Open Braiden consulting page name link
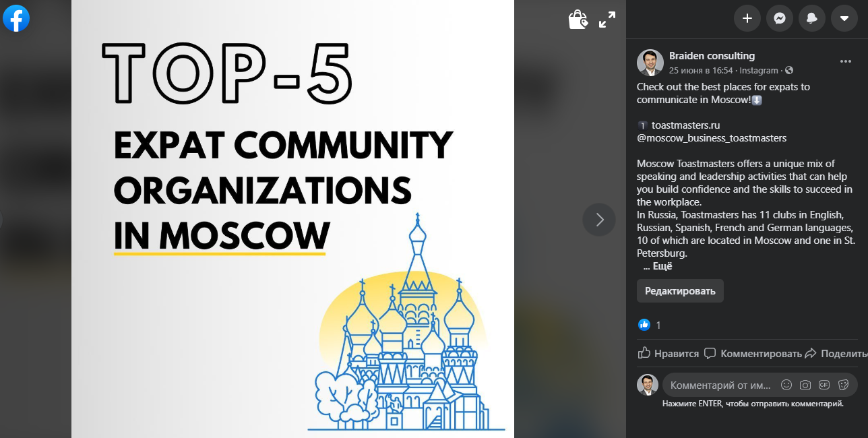The height and width of the screenshot is (438, 868). (712, 56)
